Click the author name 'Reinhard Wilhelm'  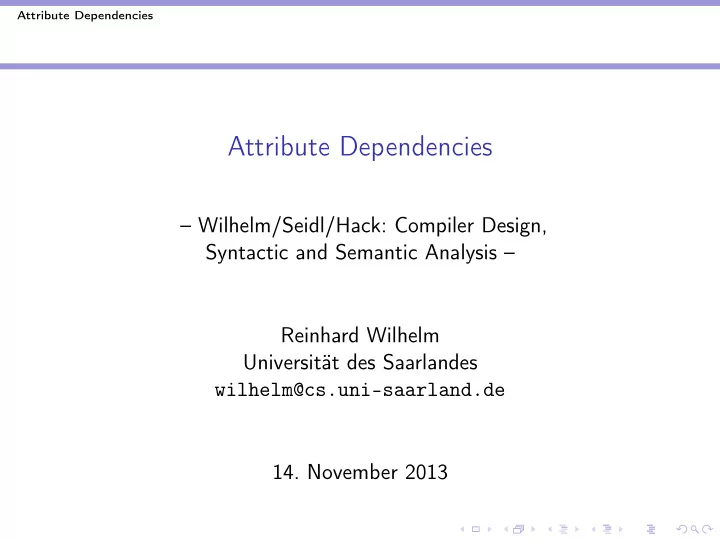(x=360, y=335)
